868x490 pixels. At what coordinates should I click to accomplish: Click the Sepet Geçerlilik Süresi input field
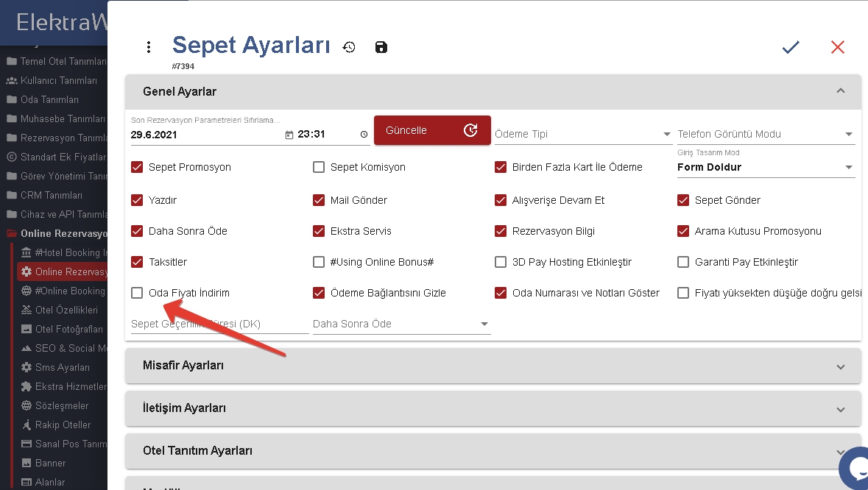[219, 324]
